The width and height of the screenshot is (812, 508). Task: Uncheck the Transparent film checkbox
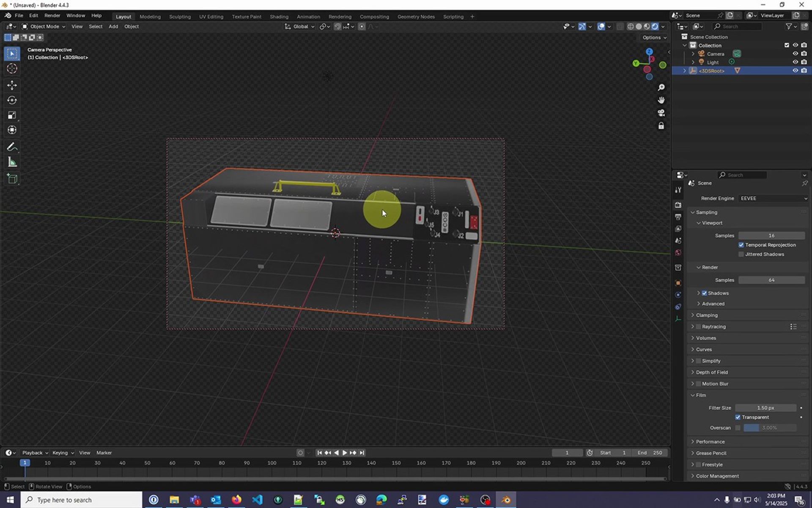[x=738, y=417]
